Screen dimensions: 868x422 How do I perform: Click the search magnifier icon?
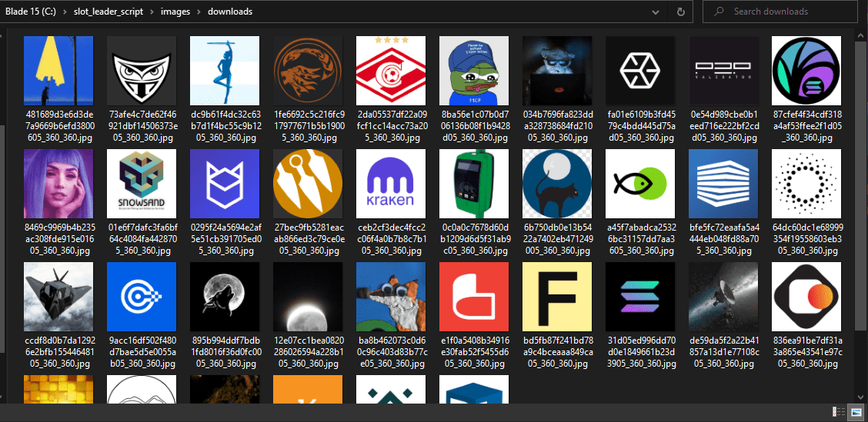(x=719, y=12)
